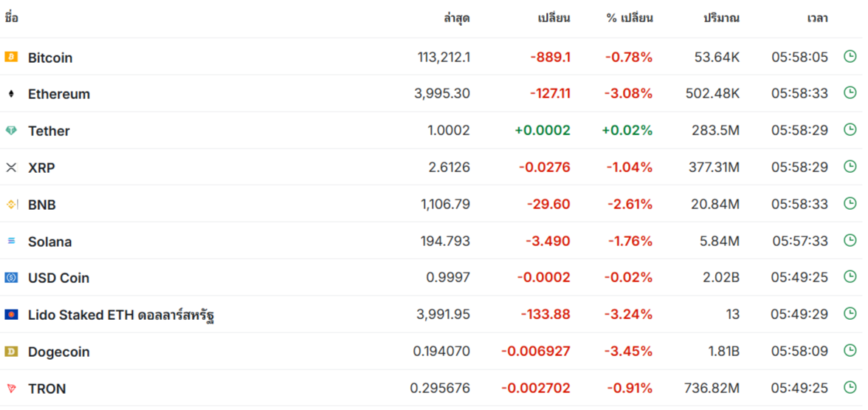Click the Dogecoin logo icon
This screenshot has width=868, height=410.
click(11, 352)
